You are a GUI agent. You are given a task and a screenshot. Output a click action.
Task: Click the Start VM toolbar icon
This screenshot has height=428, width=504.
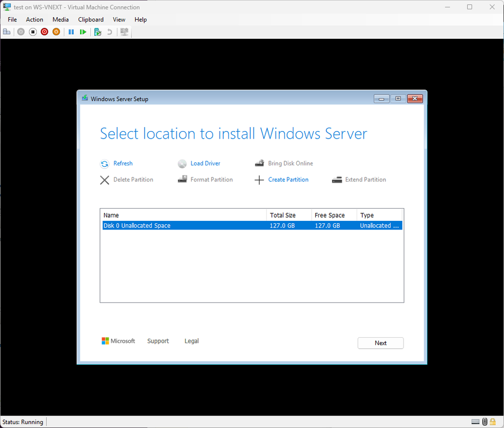21,32
